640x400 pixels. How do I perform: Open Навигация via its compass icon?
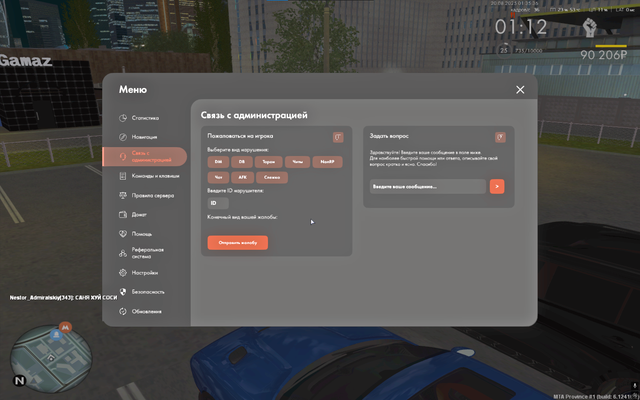(123, 137)
